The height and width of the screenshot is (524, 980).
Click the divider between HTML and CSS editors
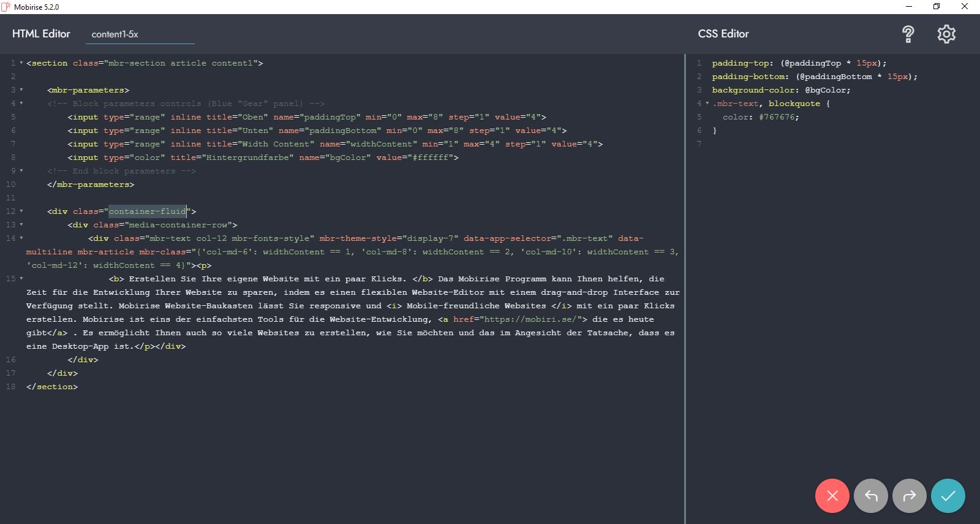click(685, 288)
